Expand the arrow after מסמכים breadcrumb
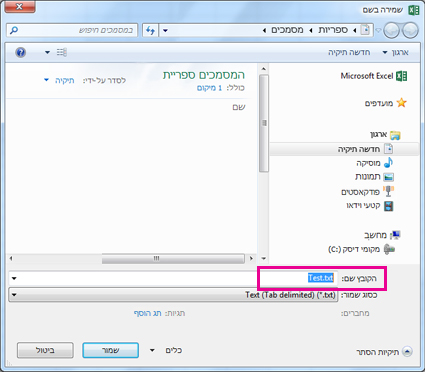Image resolution: width=425 pixels, height=372 pixels. tap(264, 31)
